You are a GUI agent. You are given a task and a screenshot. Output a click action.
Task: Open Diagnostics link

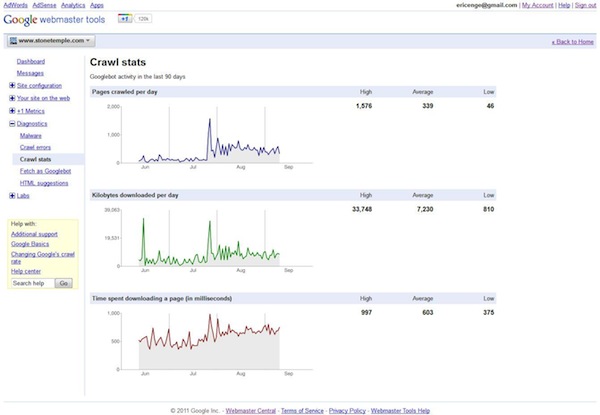32,124
